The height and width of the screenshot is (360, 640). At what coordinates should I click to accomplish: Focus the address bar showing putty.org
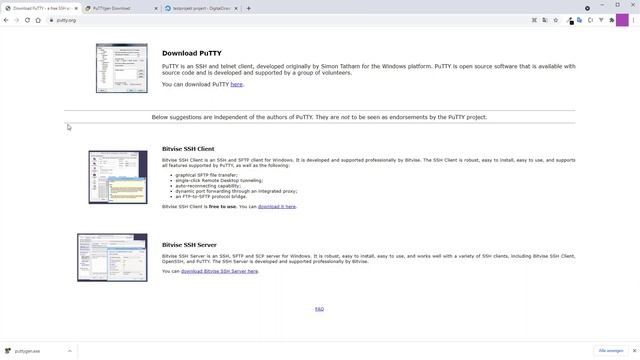pos(286,20)
